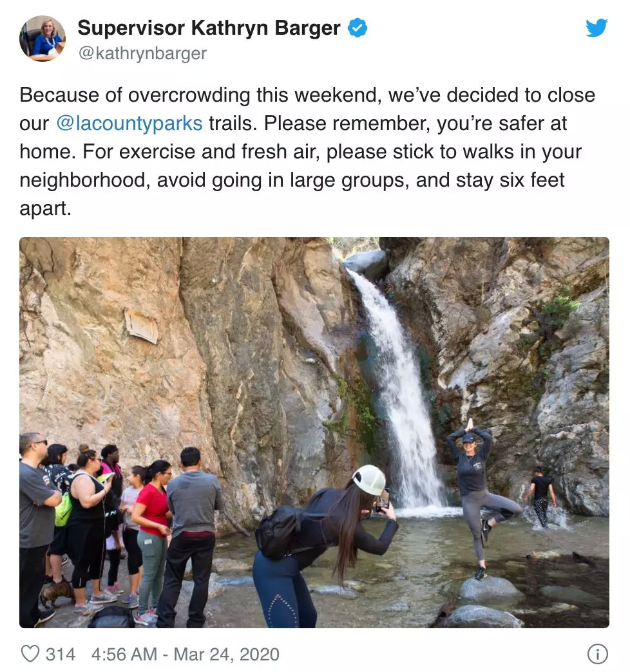Open the tweet info circle icon
This screenshot has height=672, width=630.
click(597, 654)
